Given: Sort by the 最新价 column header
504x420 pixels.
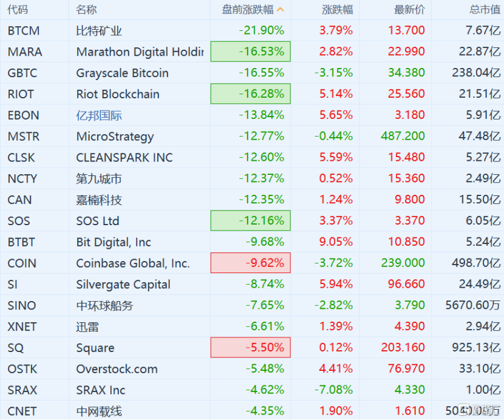Looking at the screenshot, I should [409, 10].
